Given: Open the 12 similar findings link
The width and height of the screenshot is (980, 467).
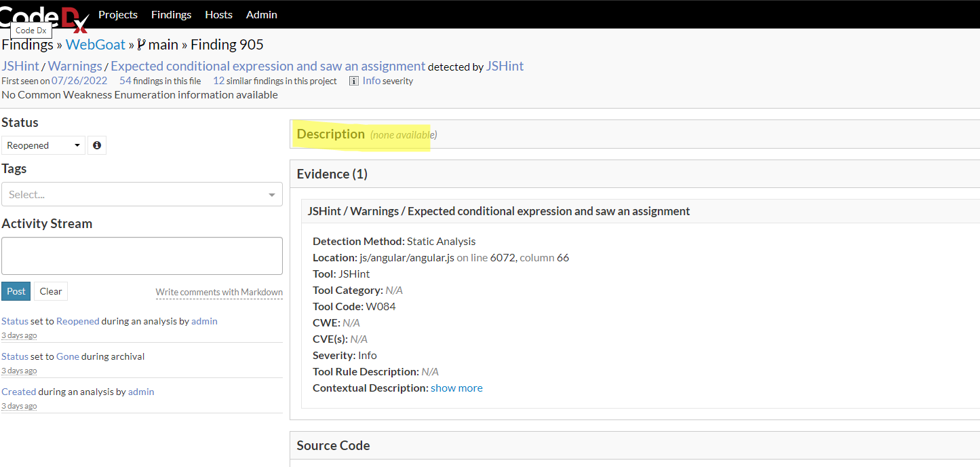Looking at the screenshot, I should click(x=218, y=81).
